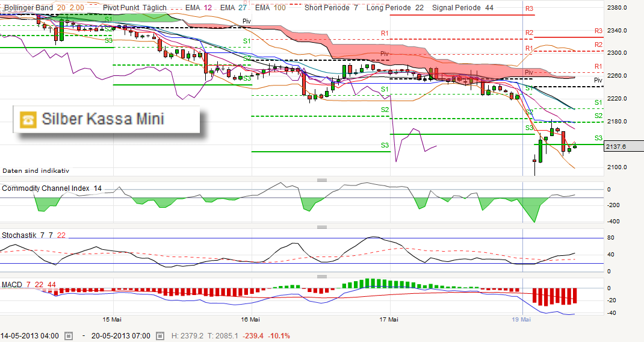Screen dimensions: 644x342
Task: Open the start date calendar icon
Action: 69,336
